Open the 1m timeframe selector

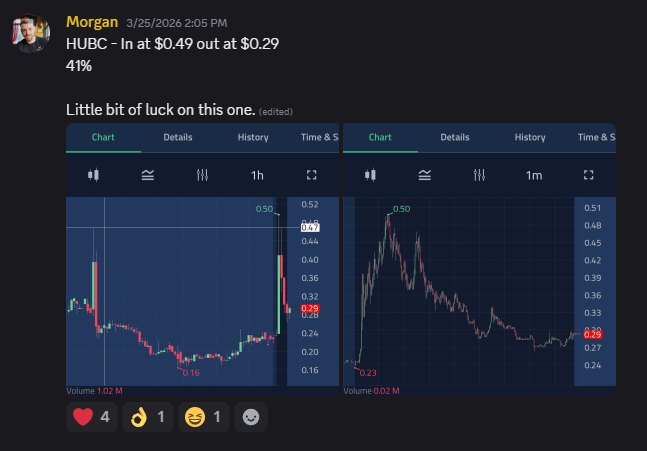click(534, 176)
